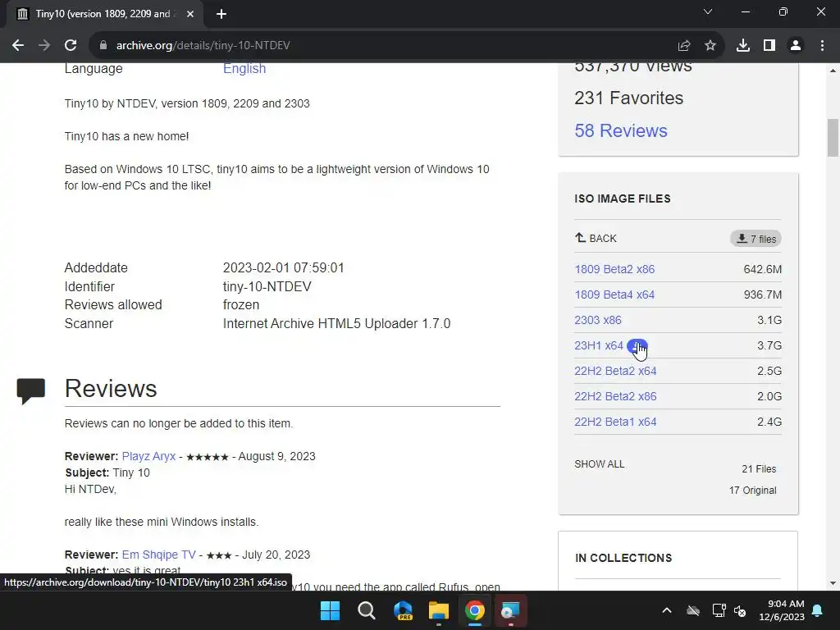Open Windows Start menu
Screen dimensions: 840x630
(330, 610)
